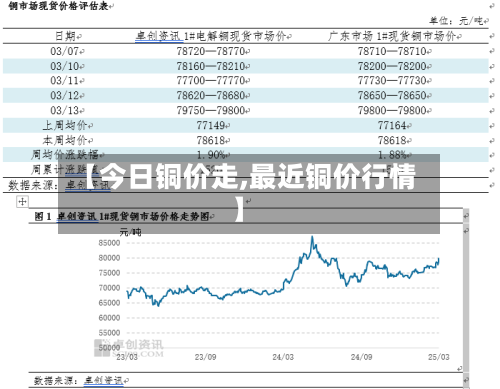Click the 23/09 x-axis label
This screenshot has height=389, width=500.
click(x=205, y=357)
